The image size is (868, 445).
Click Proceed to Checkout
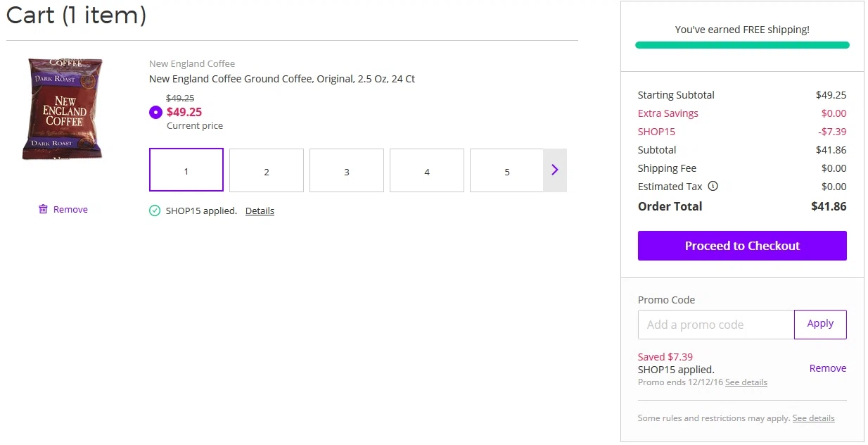(x=742, y=246)
